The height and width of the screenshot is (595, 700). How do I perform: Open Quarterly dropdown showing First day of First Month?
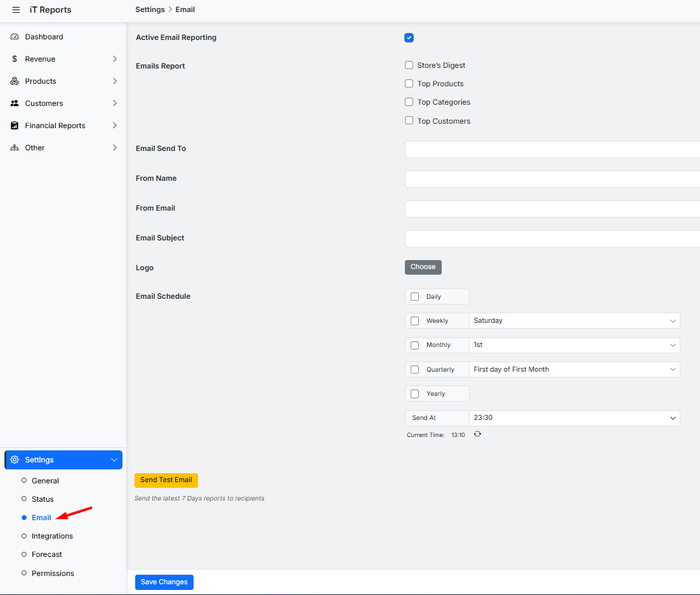tap(574, 370)
